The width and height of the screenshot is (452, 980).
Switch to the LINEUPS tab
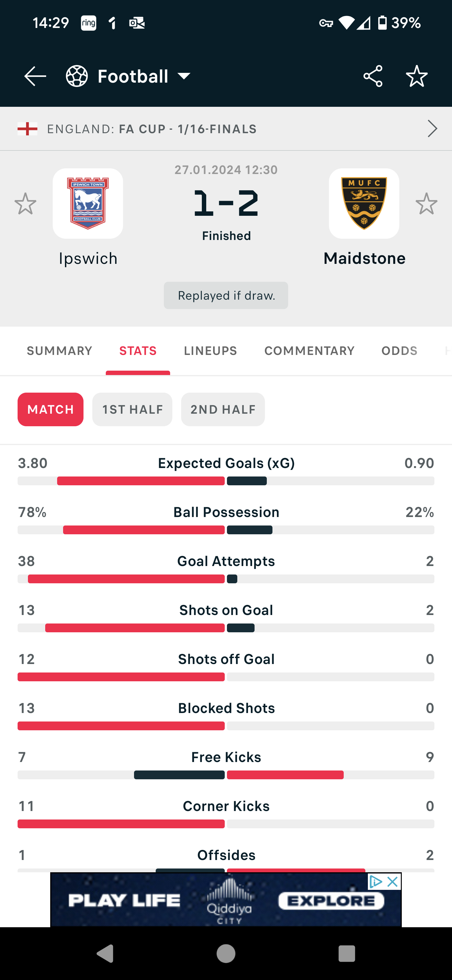pos(210,350)
